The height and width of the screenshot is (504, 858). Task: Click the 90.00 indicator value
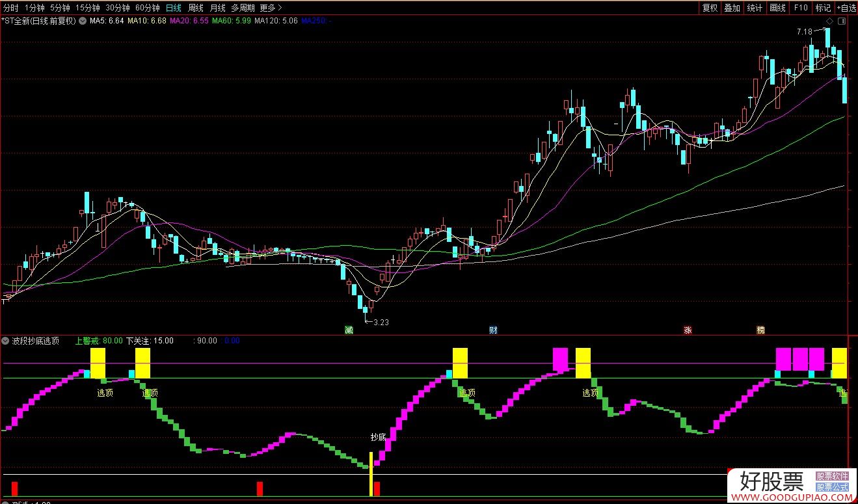click(x=206, y=340)
